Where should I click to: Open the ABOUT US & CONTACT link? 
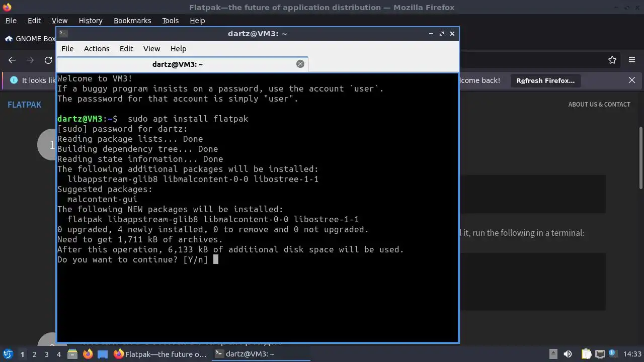tap(599, 105)
